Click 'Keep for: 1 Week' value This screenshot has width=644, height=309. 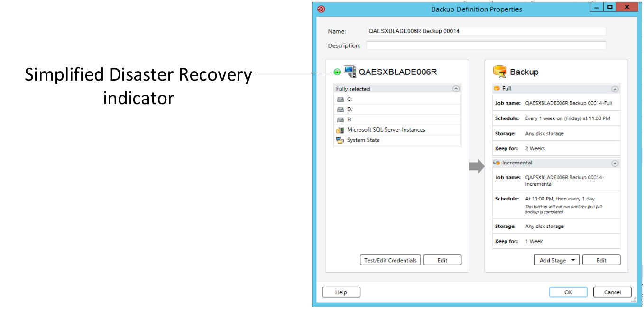point(534,242)
